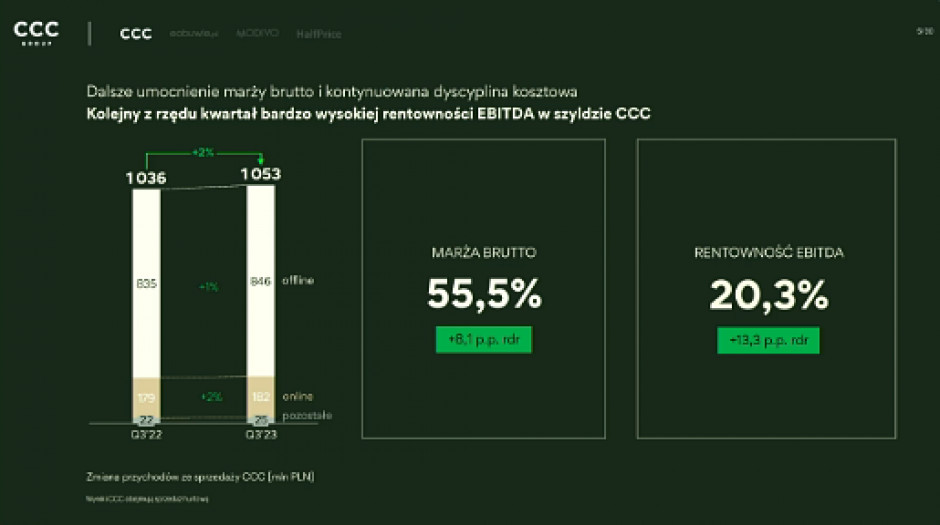Screen dimensions: 940x525
Task: Pick the beige online segment showing 182
Action: click(x=260, y=397)
